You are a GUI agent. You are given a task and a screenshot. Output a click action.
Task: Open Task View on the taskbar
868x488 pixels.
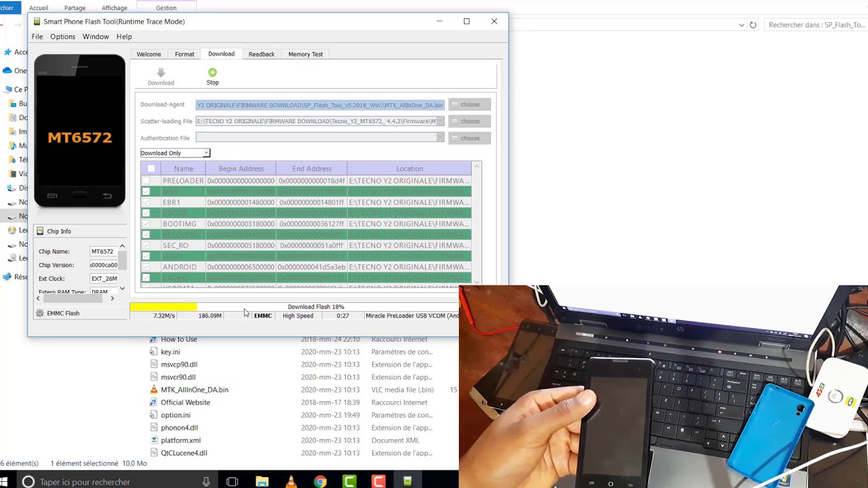(x=233, y=482)
